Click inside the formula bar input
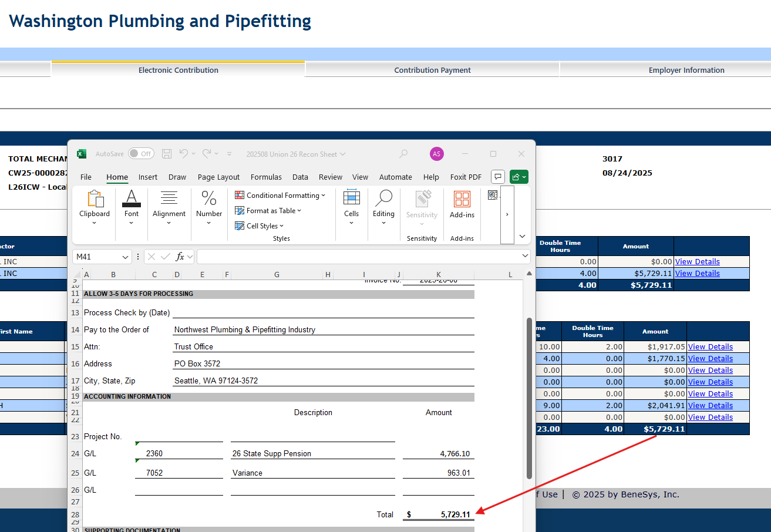Image resolution: width=771 pixels, height=532 pixels. pos(359,257)
